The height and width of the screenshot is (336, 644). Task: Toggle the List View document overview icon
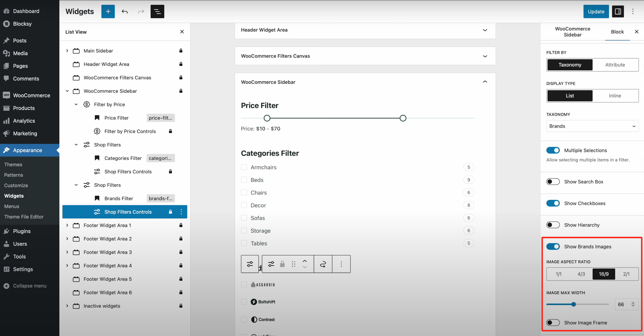coord(157,11)
